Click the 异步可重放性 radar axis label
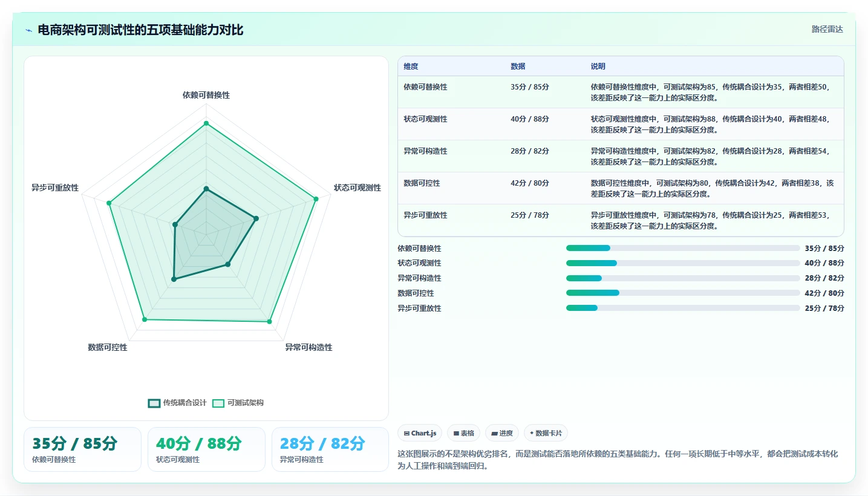The image size is (868, 496). coord(55,188)
